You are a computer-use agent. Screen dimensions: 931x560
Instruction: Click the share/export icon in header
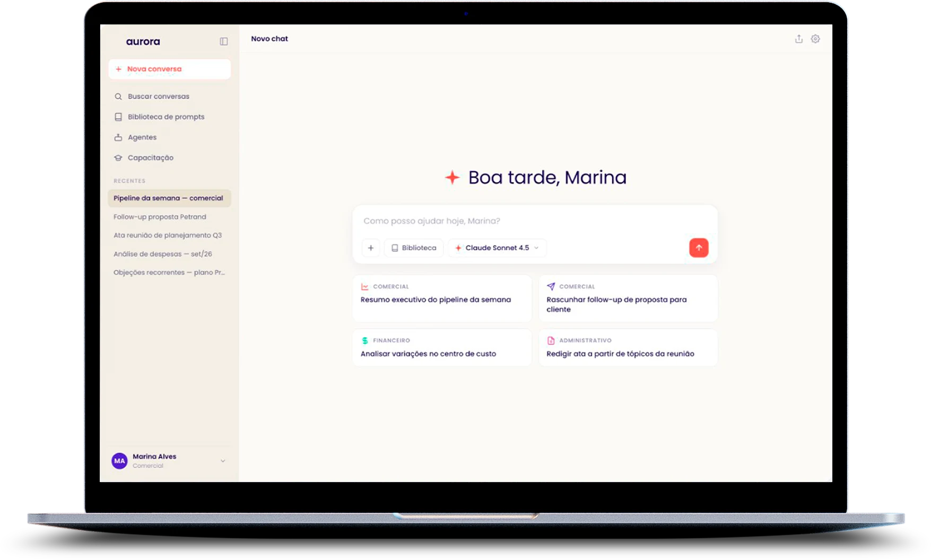[x=799, y=39]
